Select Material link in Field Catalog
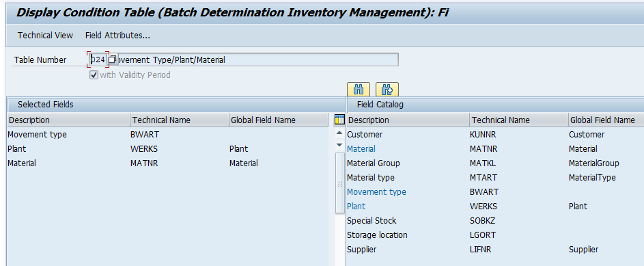This screenshot has height=266, width=644. click(361, 149)
